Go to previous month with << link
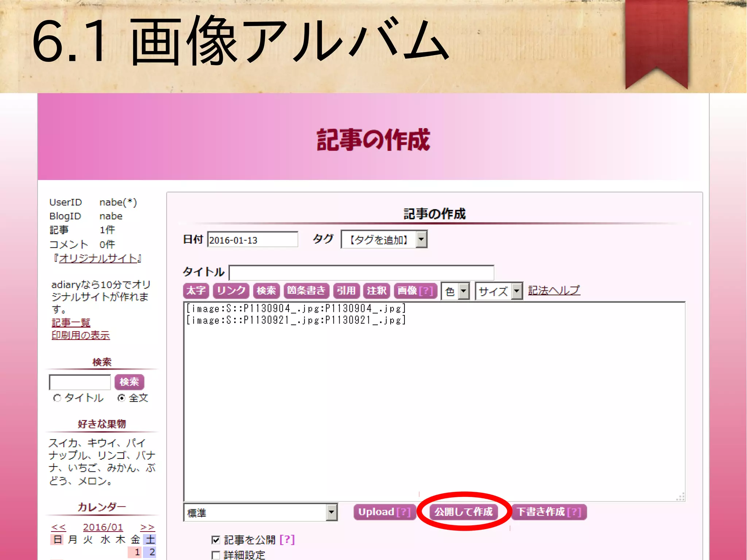747x560 pixels. tap(58, 527)
